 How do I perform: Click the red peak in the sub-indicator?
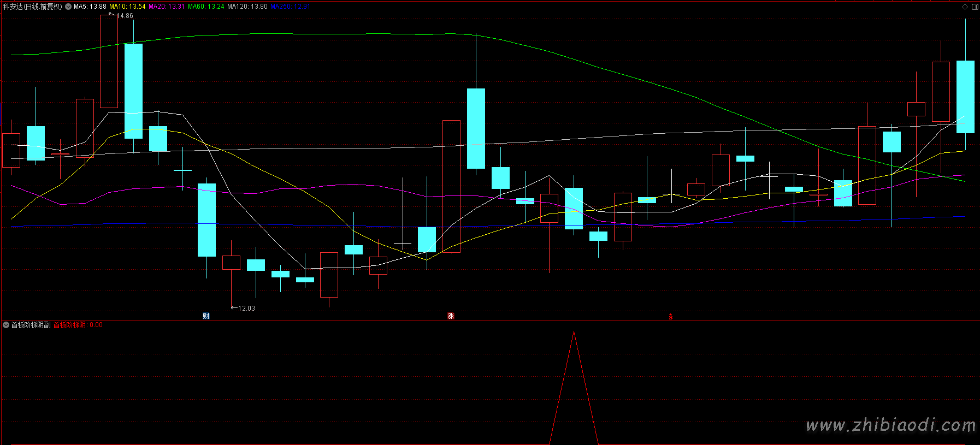pos(574,332)
